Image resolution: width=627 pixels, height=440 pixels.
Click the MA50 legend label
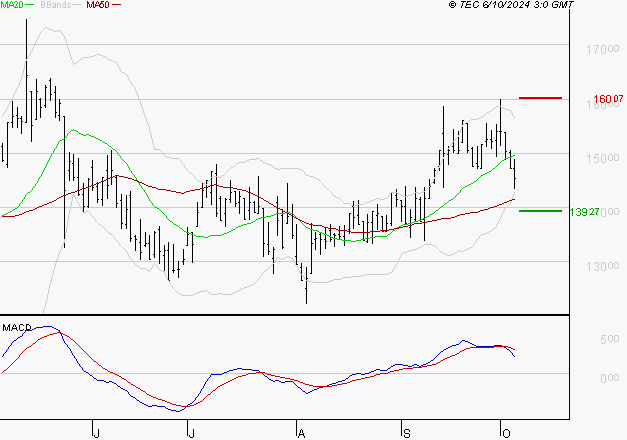(x=98, y=5)
